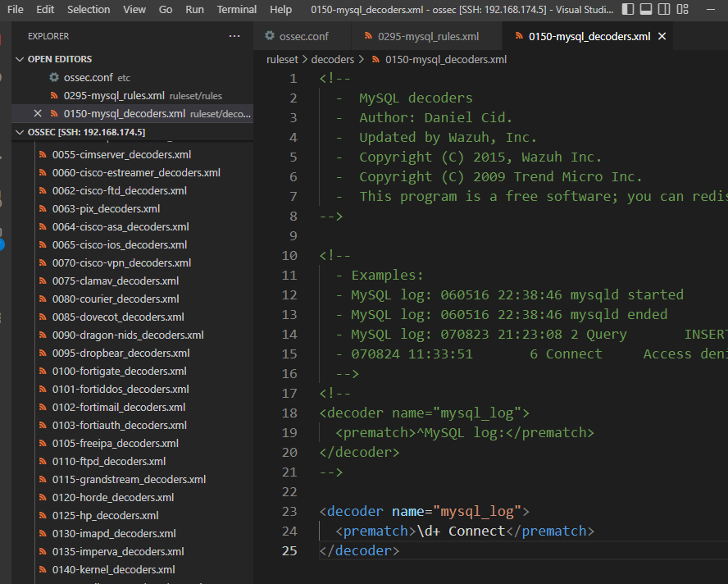Open the Selection menu

[89, 9]
